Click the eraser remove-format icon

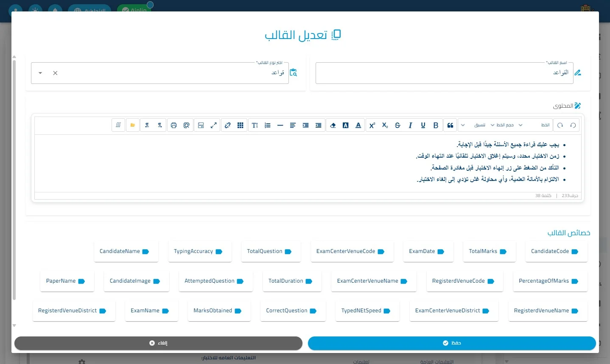click(333, 125)
